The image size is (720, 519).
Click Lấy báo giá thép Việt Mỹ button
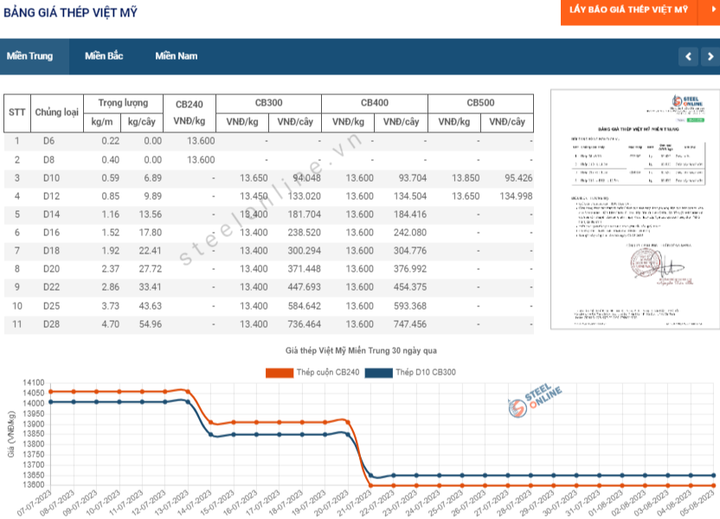coord(629,10)
